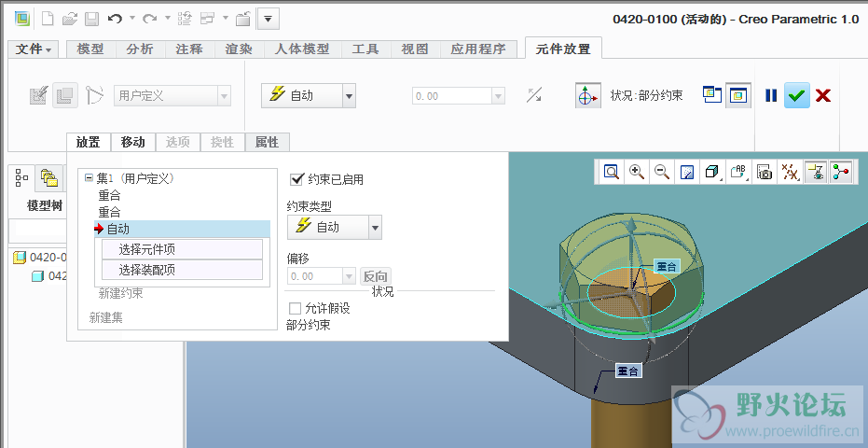Viewport: 868px width, 448px height.
Task: Click the Windows switch icon in quick access
Action: coord(208,19)
